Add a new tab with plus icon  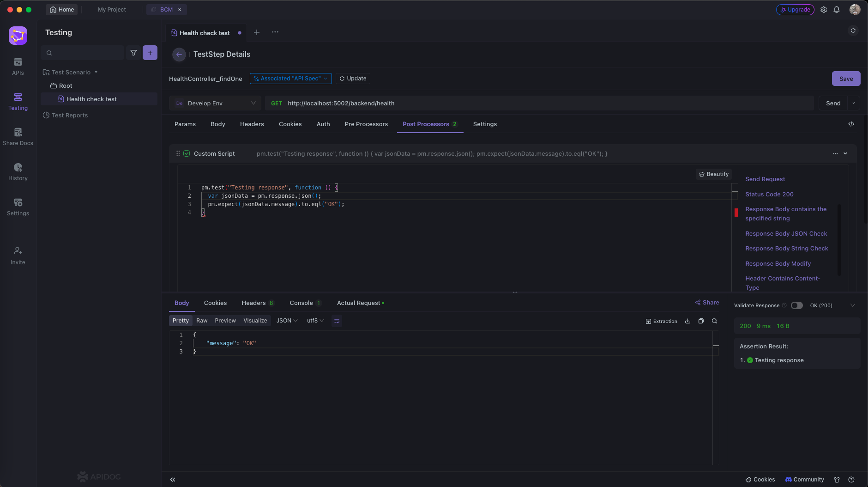tap(257, 32)
